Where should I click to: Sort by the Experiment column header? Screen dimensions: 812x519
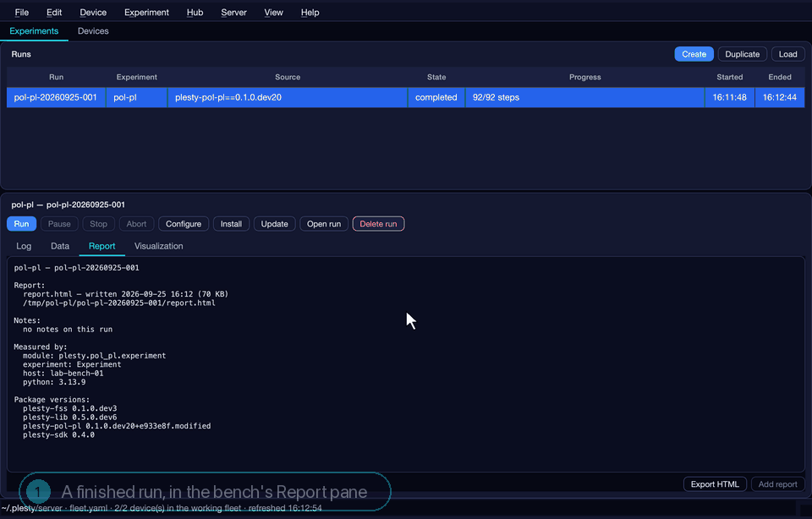pyautogui.click(x=137, y=77)
